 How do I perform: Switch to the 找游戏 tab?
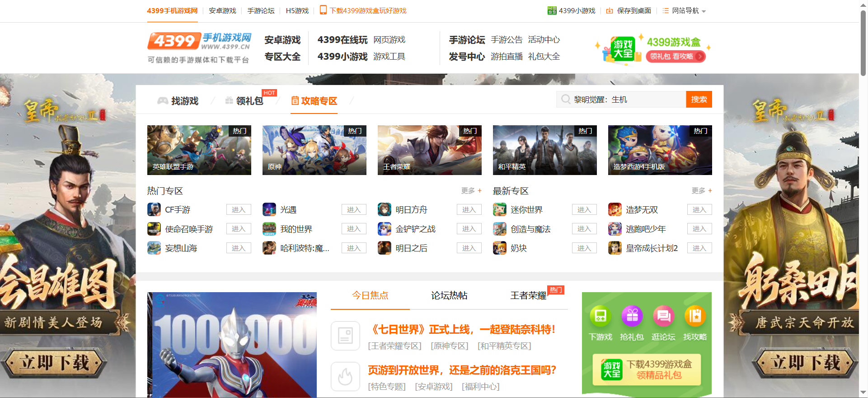[178, 101]
